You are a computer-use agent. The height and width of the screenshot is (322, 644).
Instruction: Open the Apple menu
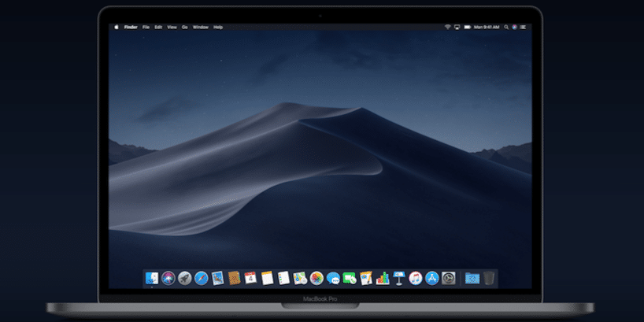click(117, 27)
